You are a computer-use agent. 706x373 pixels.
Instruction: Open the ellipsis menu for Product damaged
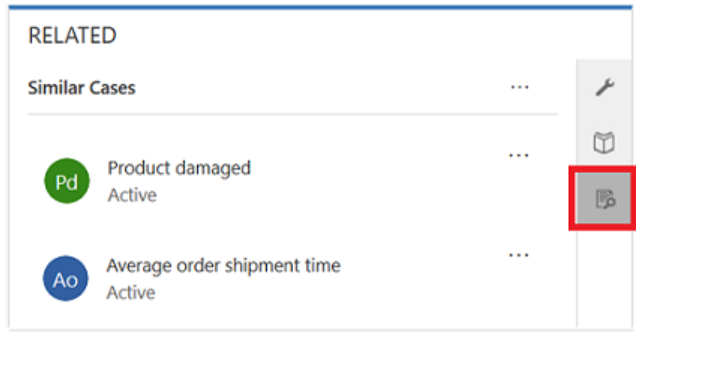pos(518,156)
